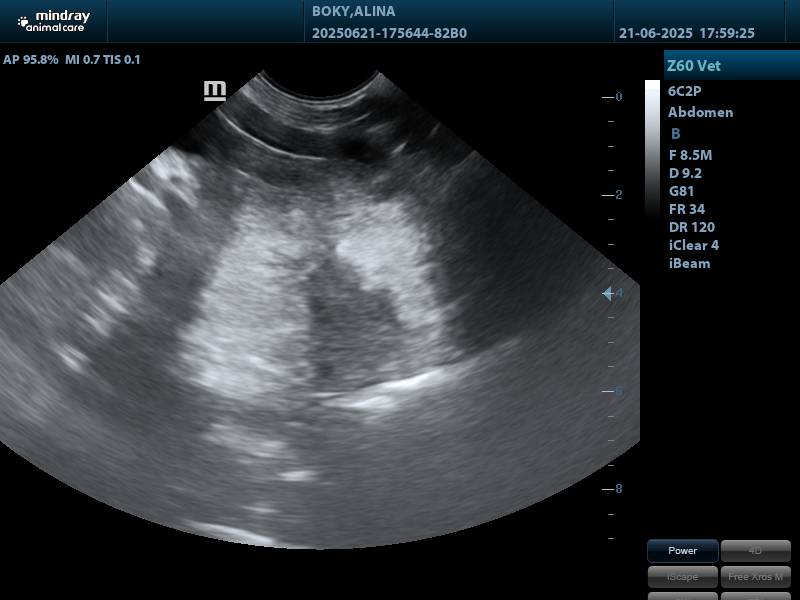Click the focus position arrow marker
The image size is (800, 600).
608,293
